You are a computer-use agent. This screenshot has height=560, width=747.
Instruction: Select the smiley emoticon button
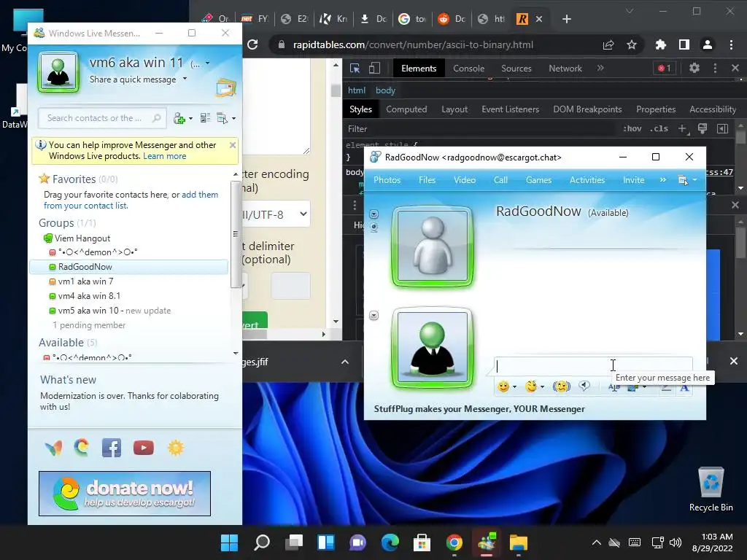(x=503, y=386)
